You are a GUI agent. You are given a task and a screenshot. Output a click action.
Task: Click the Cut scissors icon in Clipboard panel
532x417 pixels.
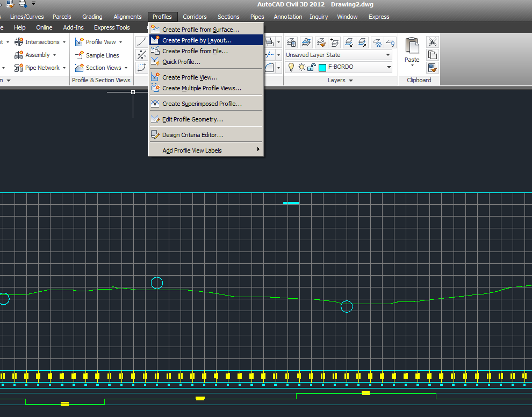pyautogui.click(x=432, y=41)
